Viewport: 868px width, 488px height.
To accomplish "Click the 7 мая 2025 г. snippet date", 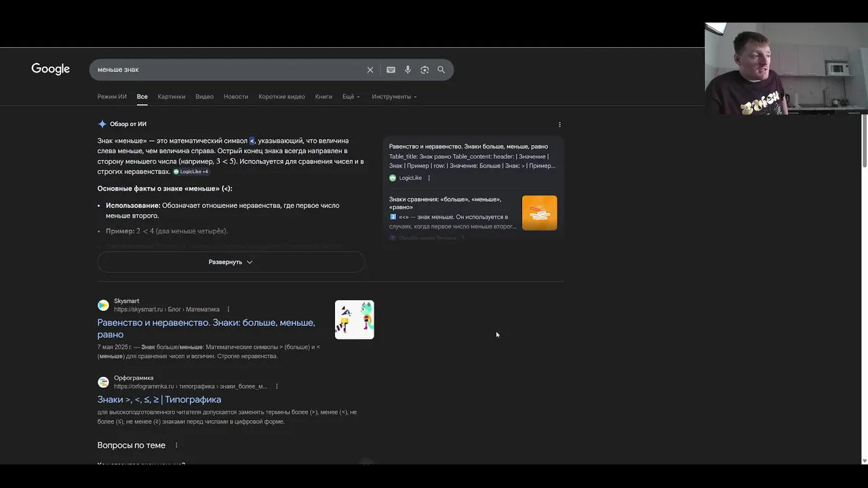I will pyautogui.click(x=114, y=347).
